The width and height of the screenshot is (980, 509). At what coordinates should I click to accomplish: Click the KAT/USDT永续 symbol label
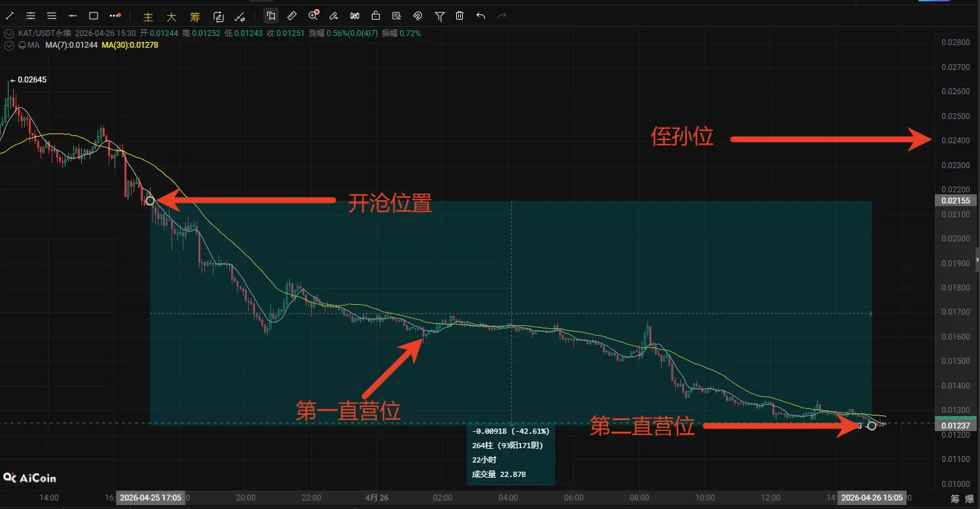(45, 33)
